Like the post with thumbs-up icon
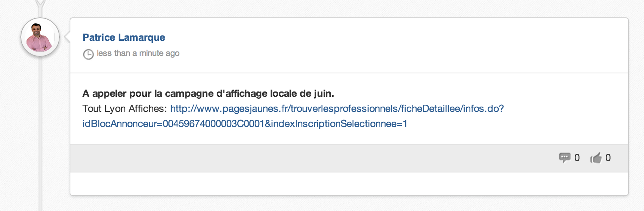 596,158
